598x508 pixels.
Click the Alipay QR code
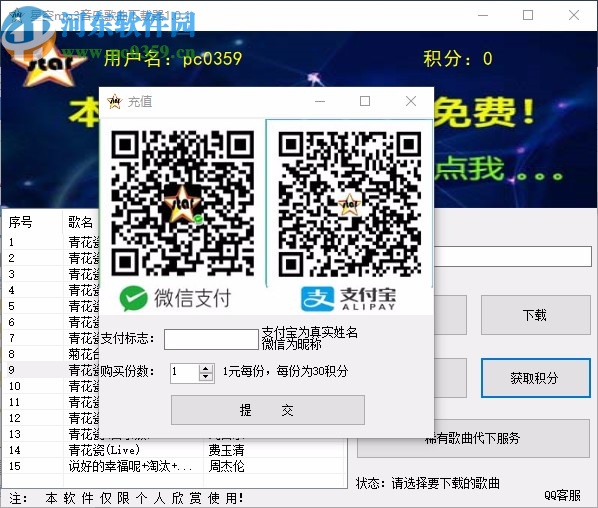(350, 204)
